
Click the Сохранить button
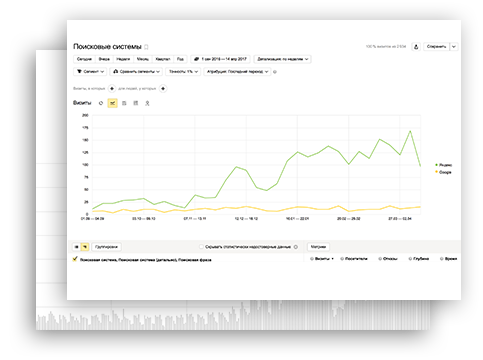pos(436,47)
